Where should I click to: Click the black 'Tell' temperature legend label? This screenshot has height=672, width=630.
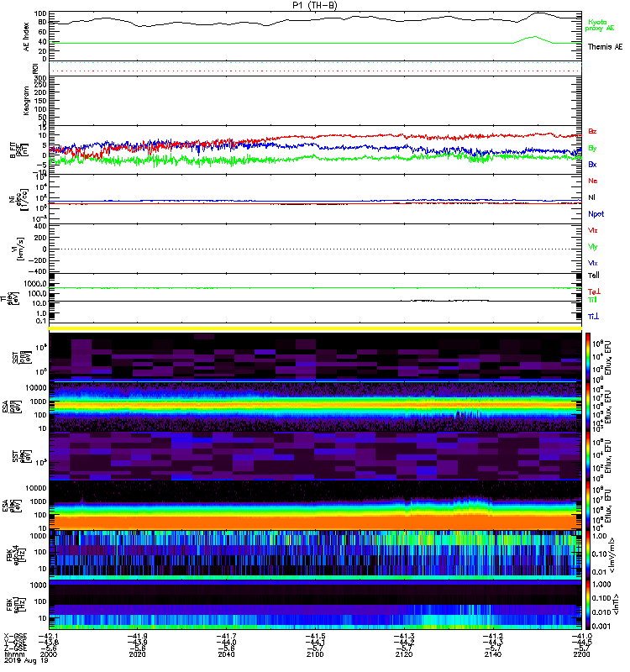[594, 276]
